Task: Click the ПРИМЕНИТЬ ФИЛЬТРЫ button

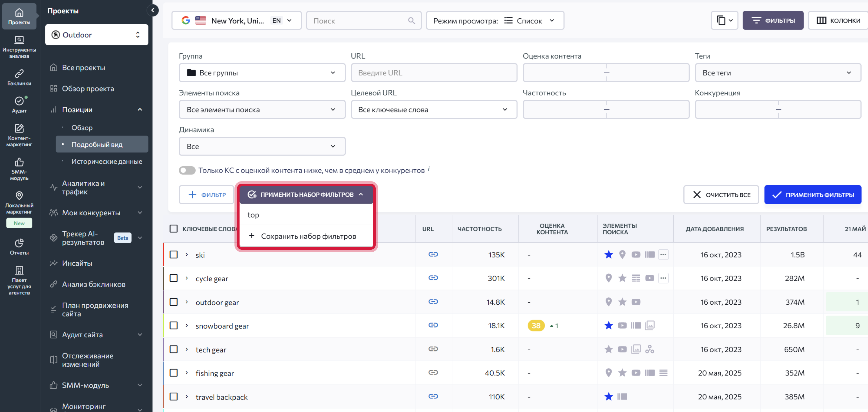Action: click(x=813, y=195)
